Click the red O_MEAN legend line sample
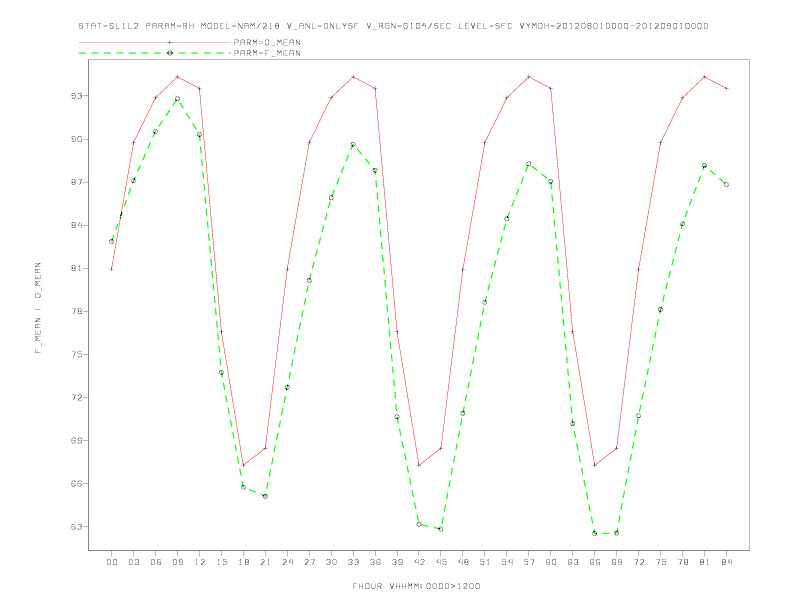 click(155, 42)
